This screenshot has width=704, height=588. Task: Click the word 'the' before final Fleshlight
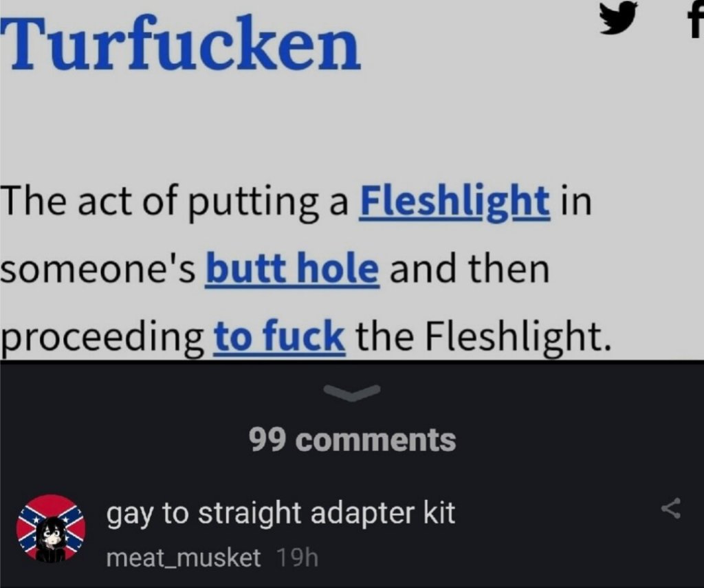(x=384, y=338)
